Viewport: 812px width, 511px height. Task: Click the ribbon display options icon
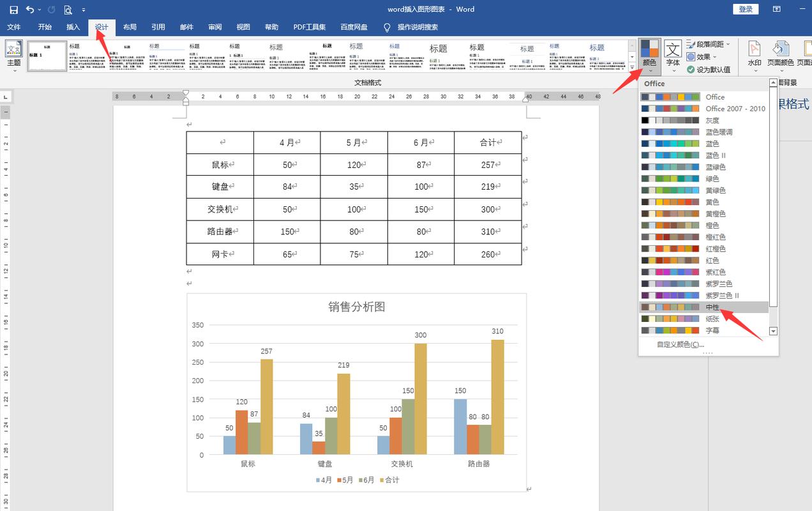click(777, 9)
